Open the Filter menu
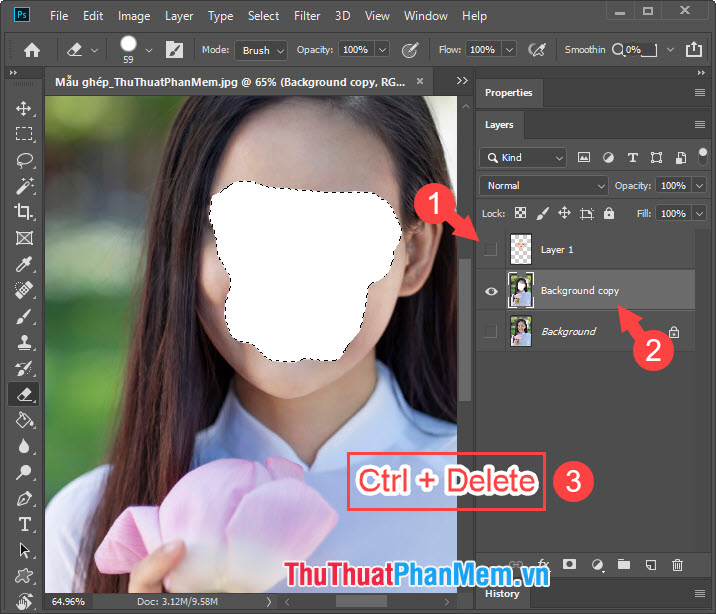This screenshot has height=614, width=716. tap(307, 16)
